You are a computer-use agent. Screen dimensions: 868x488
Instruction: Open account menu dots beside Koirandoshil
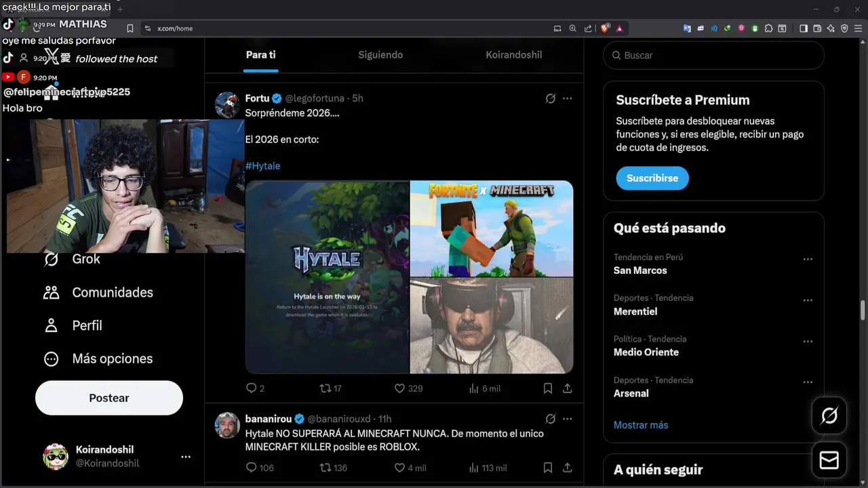[186, 457]
